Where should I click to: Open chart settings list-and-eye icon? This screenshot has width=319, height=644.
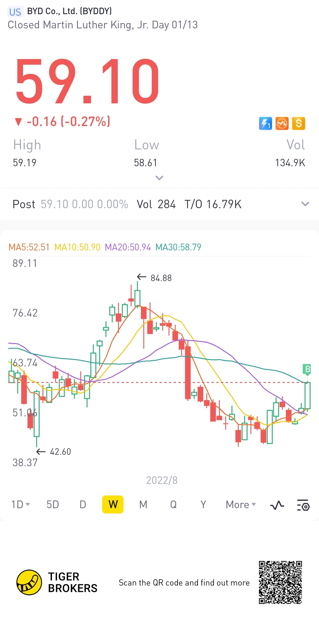click(303, 505)
